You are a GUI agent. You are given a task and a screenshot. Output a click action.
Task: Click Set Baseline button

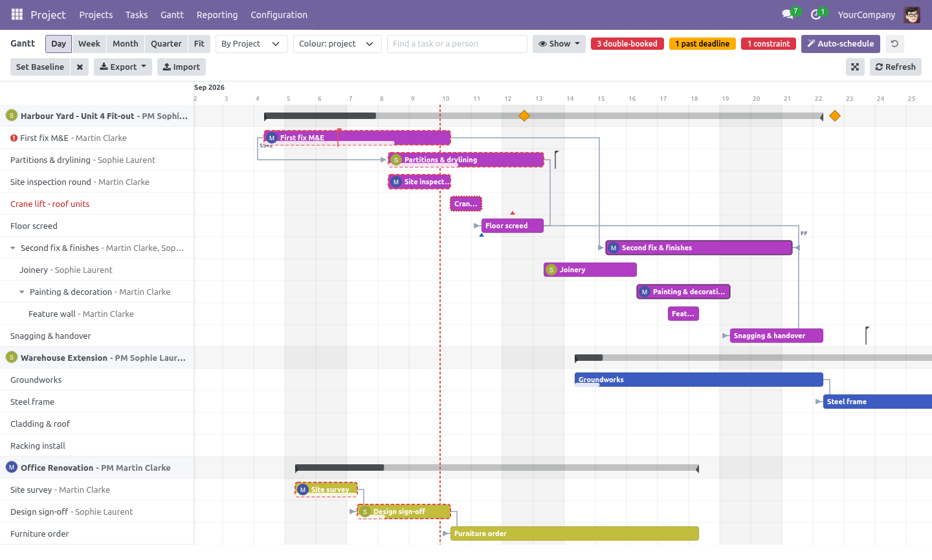click(x=40, y=67)
